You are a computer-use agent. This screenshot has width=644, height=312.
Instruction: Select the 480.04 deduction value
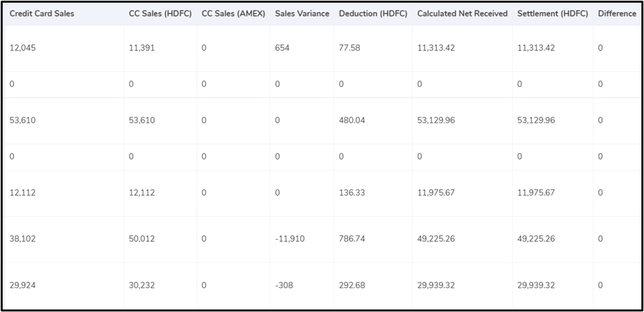[x=352, y=120]
